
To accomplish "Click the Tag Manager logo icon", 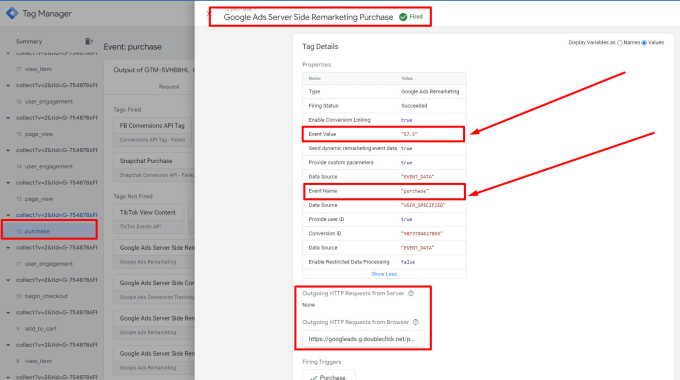I will pos(12,13).
